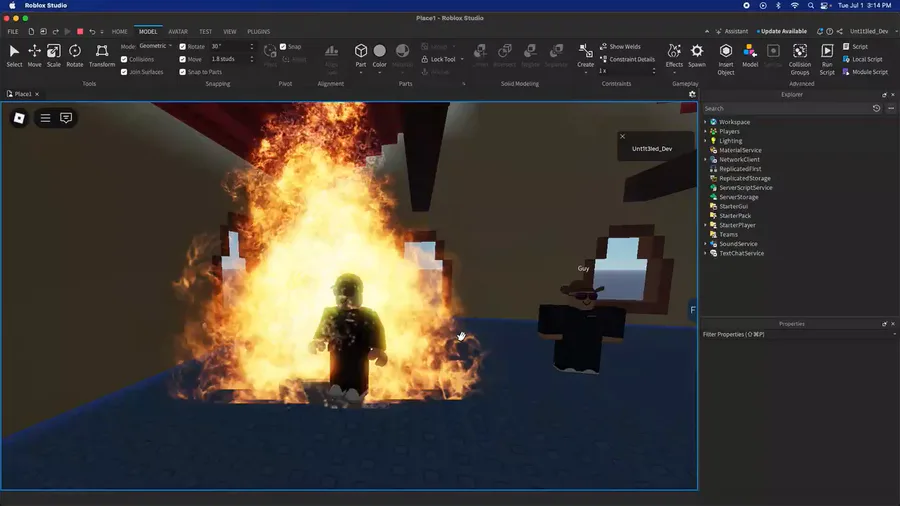The image size is (900, 506).
Task: Toggle the Join Surfaces checkbox
Action: click(124, 72)
